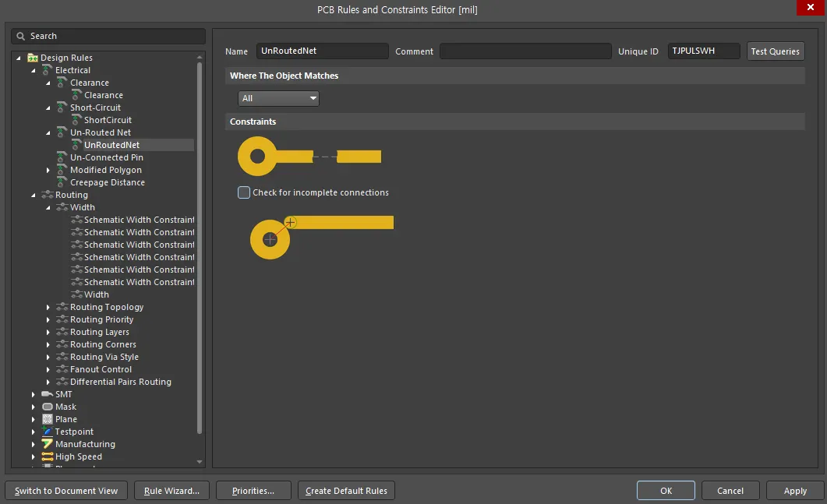Expand the Modified Polygon branch
827x504 pixels.
click(x=48, y=171)
